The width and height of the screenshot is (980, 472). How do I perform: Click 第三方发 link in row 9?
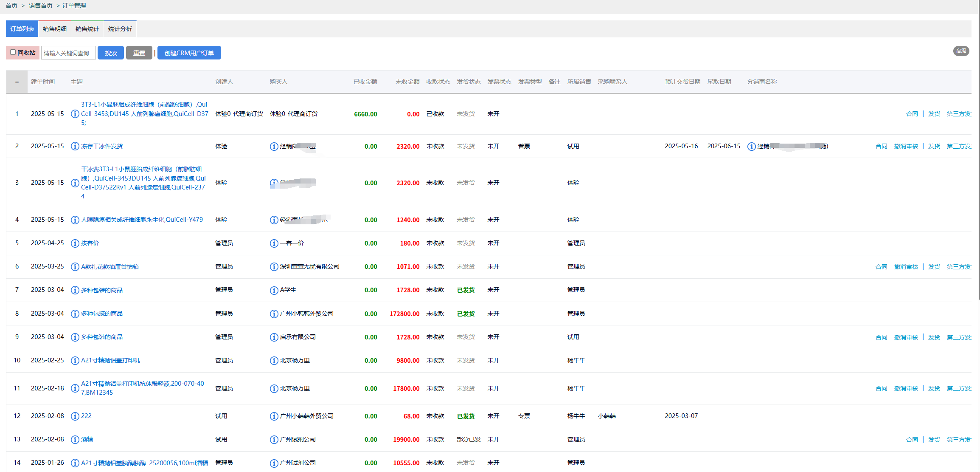click(x=959, y=337)
